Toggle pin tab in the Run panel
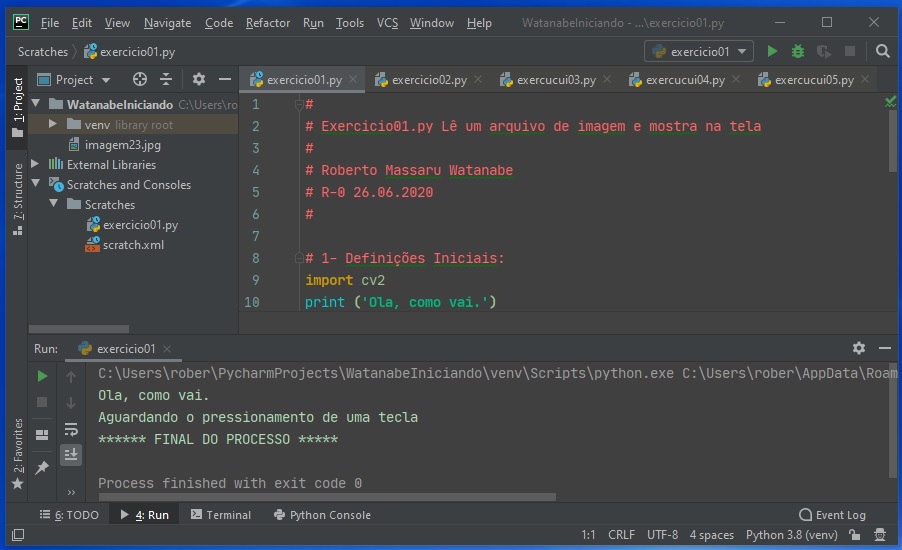902x550 pixels. click(42, 467)
